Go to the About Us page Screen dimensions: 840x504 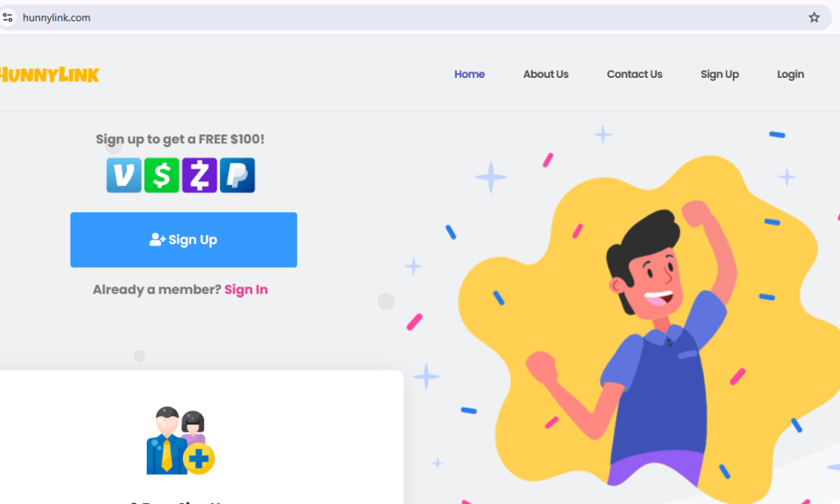click(x=546, y=75)
